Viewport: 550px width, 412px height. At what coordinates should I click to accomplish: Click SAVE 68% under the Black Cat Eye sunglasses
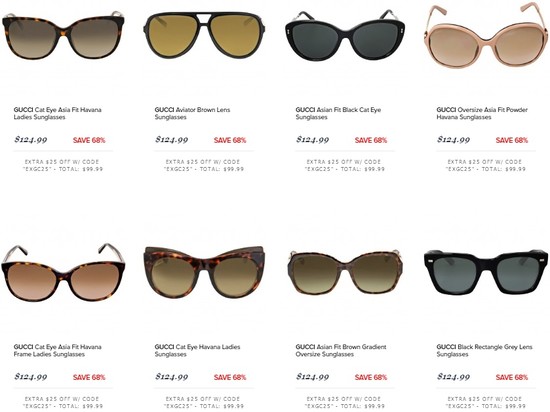tap(371, 140)
